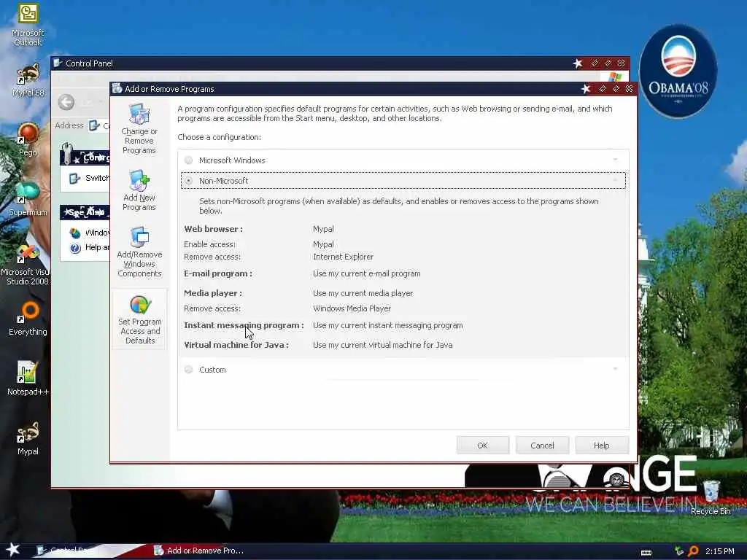Select the Microsoft Windows configuration radio
Viewport: 747px width, 560px height.
[x=189, y=160]
